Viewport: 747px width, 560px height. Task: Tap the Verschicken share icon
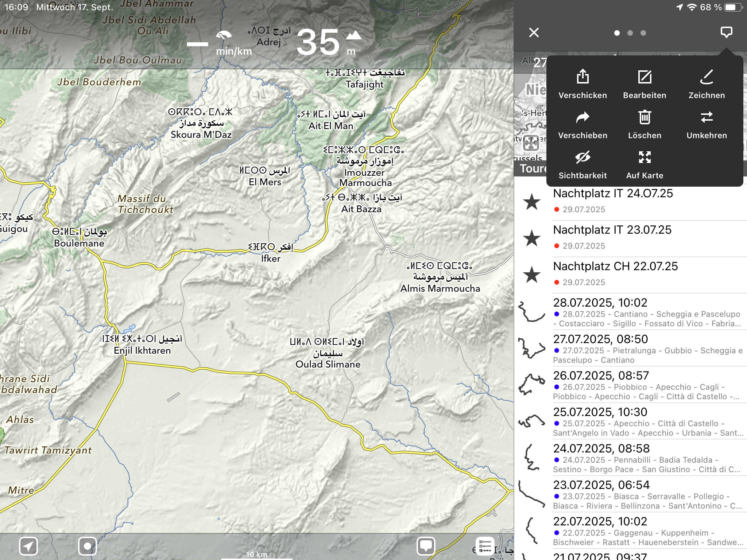coord(582,77)
